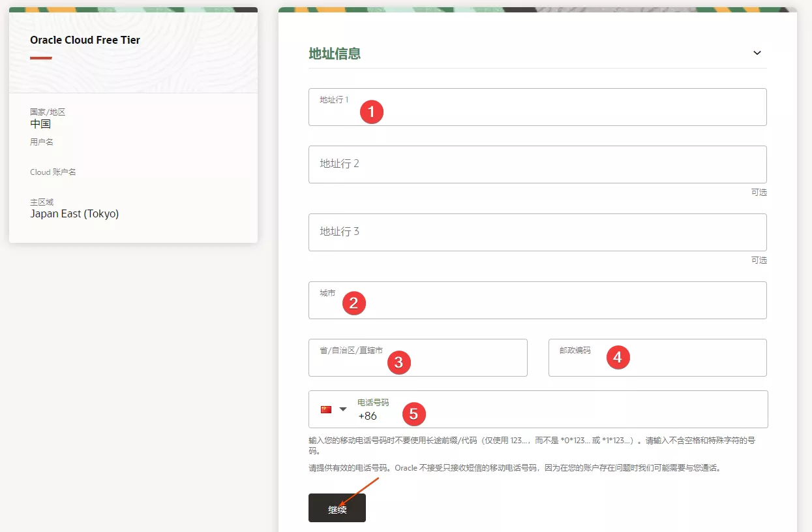Collapse the 地址信息 section chevron
The image size is (812, 532).
tap(757, 53)
